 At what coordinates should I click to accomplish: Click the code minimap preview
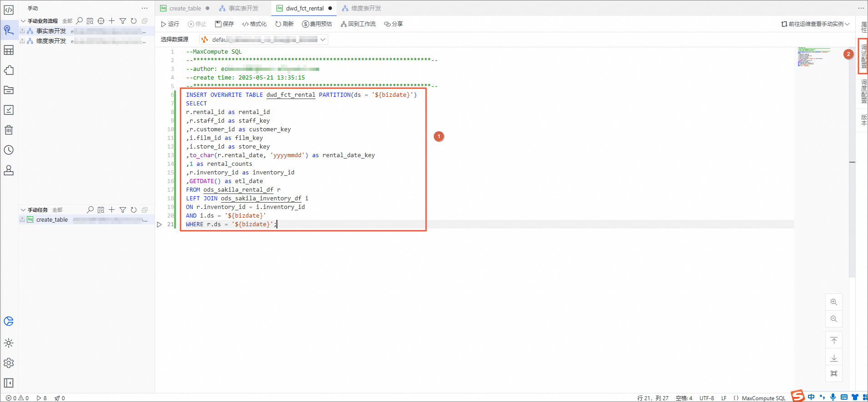coord(814,57)
